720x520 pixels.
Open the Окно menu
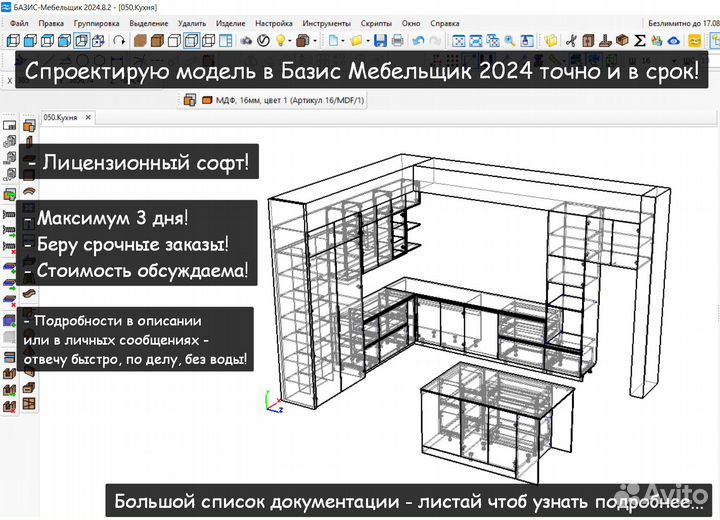pos(411,23)
